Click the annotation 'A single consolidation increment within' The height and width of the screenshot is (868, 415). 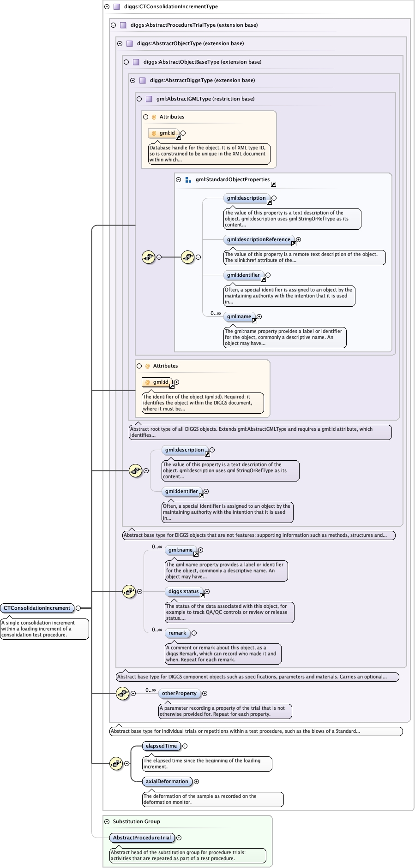coord(44,629)
